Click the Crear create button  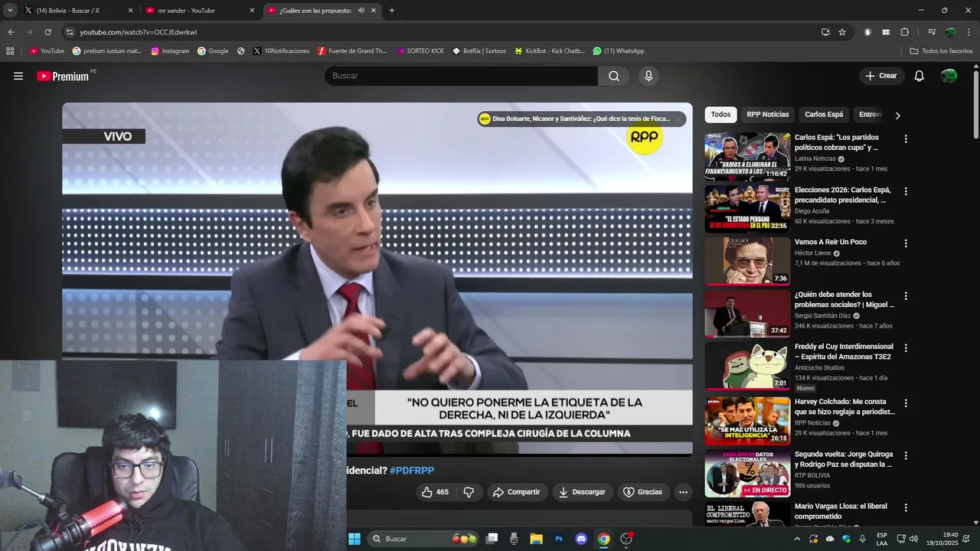pyautogui.click(x=881, y=76)
